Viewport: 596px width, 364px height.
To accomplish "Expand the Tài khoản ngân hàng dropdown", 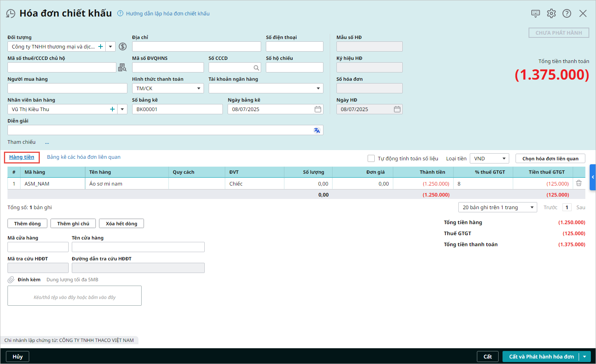I will [x=318, y=88].
